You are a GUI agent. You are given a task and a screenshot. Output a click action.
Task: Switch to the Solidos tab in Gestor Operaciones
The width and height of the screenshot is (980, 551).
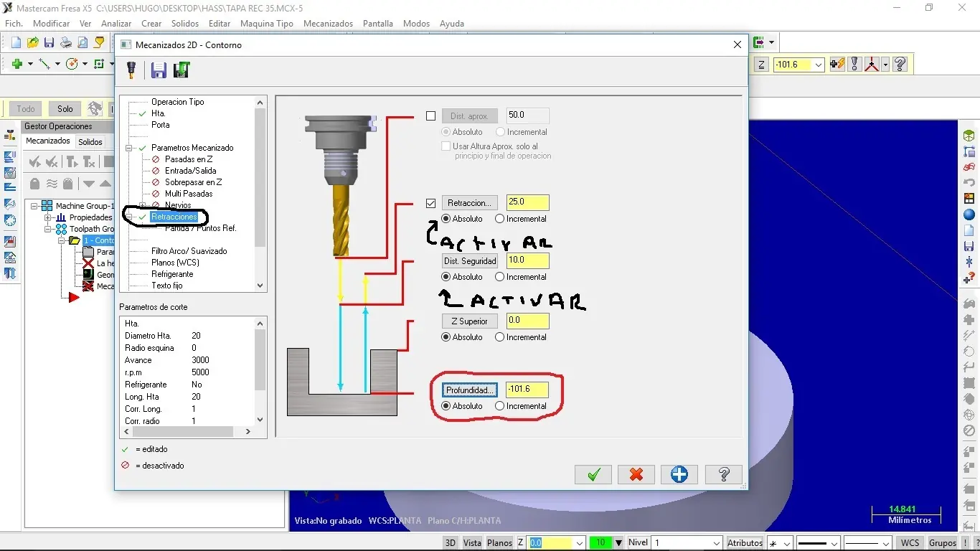pos(90,142)
